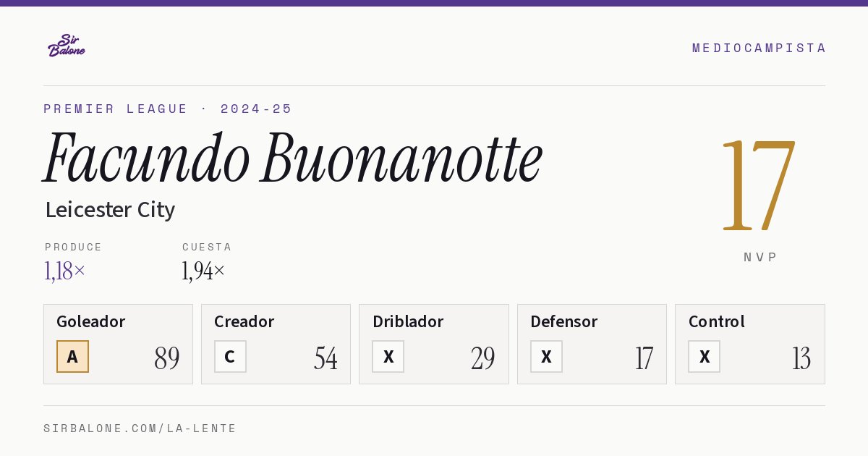Screen dimensions: 868x456
Task: Click the Control score 13
Action: click(x=801, y=358)
